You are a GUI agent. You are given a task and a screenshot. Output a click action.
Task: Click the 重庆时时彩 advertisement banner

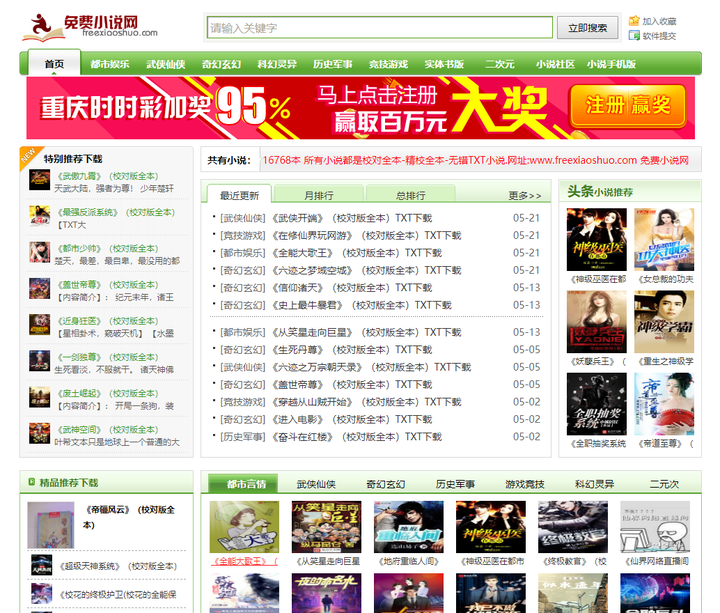point(360,108)
